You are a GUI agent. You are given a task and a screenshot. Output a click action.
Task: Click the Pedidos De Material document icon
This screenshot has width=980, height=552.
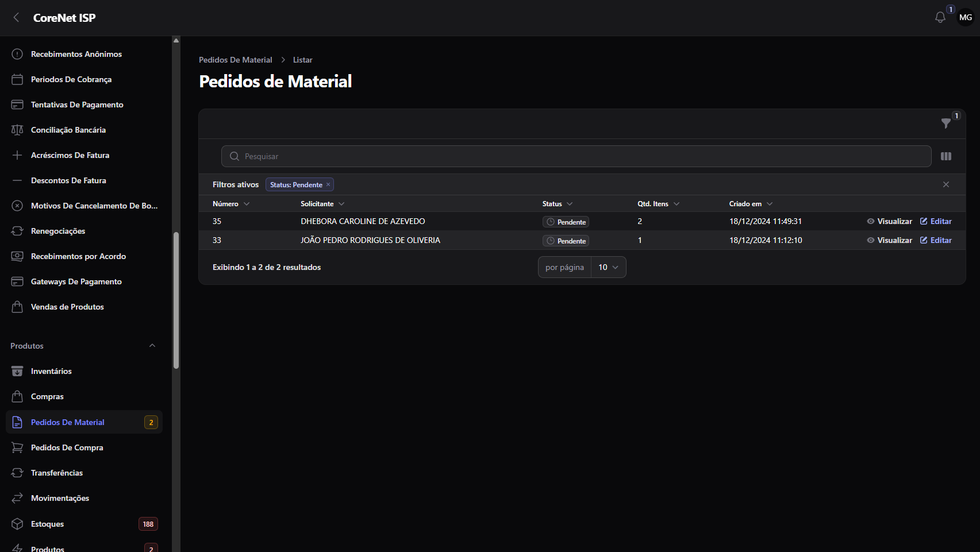[x=17, y=422]
